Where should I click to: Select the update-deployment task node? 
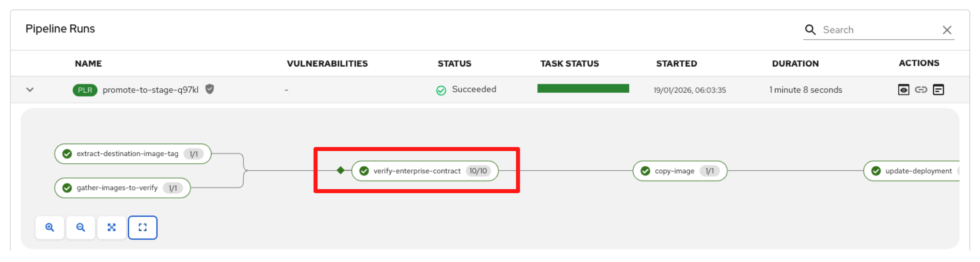[918, 171]
